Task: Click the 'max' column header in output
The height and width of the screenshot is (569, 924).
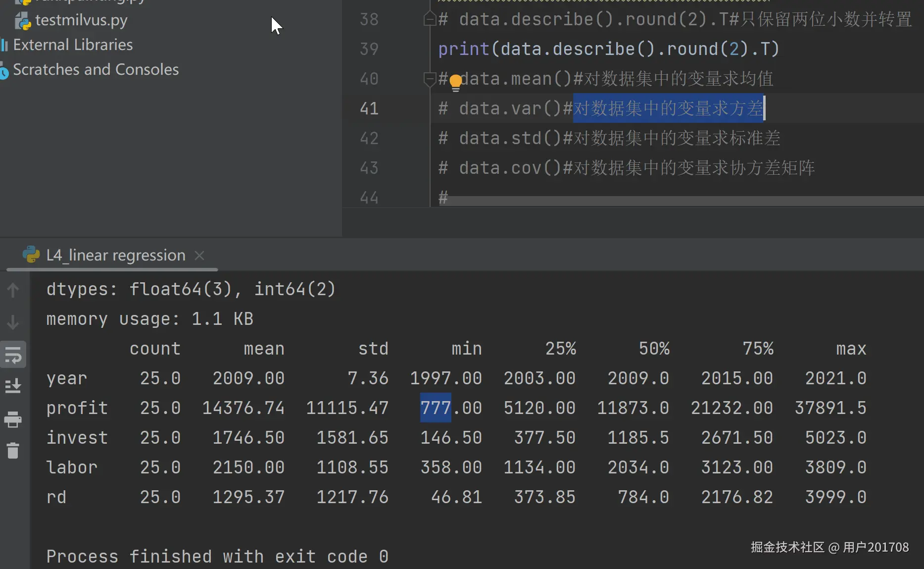Action: pos(851,349)
